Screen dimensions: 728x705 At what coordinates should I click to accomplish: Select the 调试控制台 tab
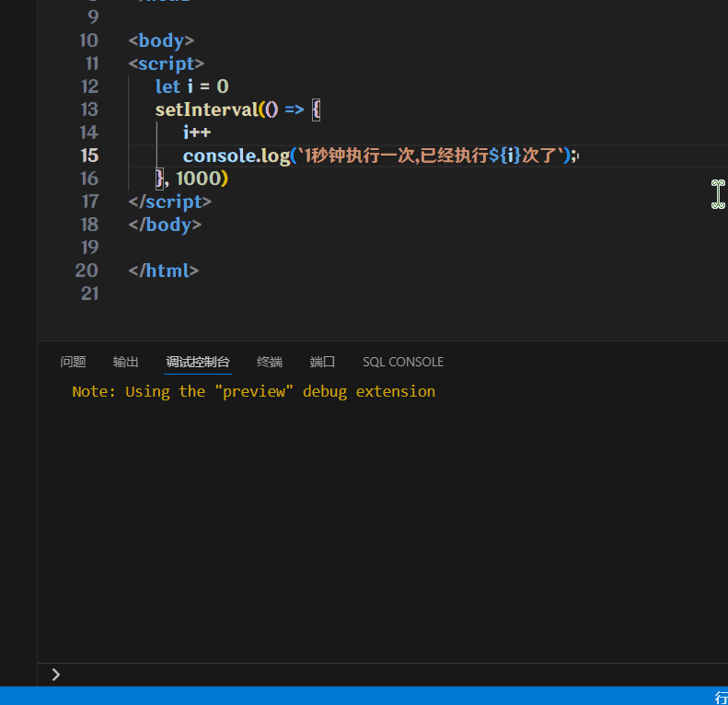(x=198, y=362)
